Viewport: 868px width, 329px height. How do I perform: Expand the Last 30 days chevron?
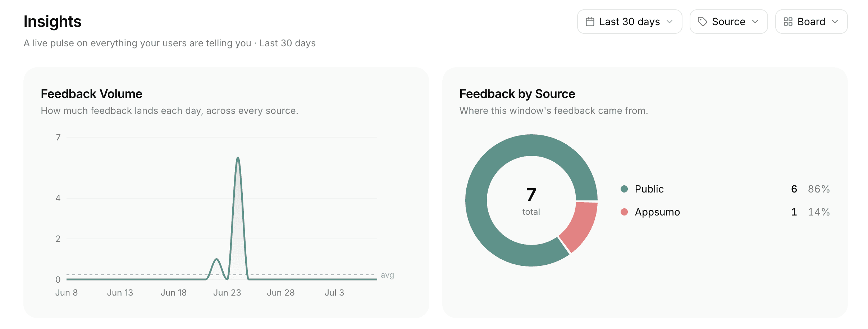pyautogui.click(x=670, y=22)
